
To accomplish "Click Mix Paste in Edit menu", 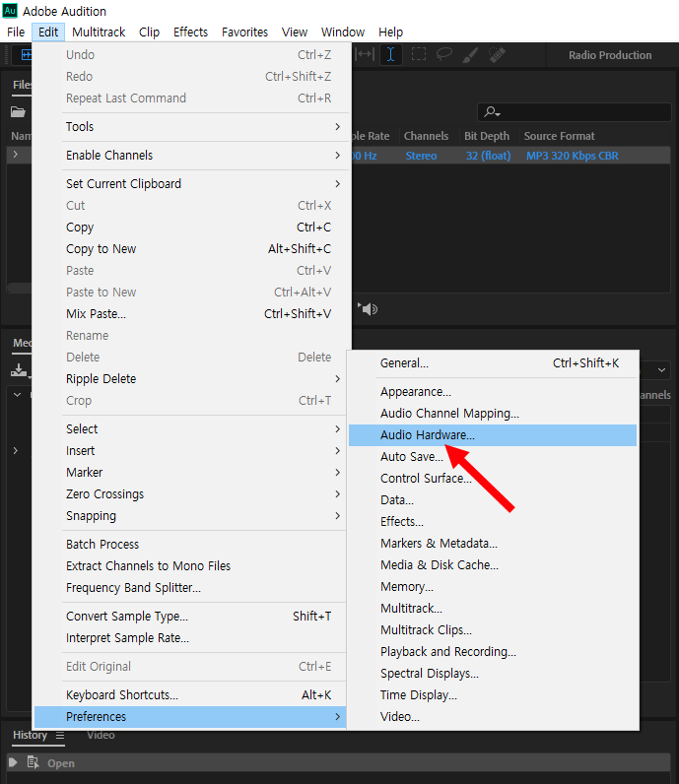I will coord(204,313).
